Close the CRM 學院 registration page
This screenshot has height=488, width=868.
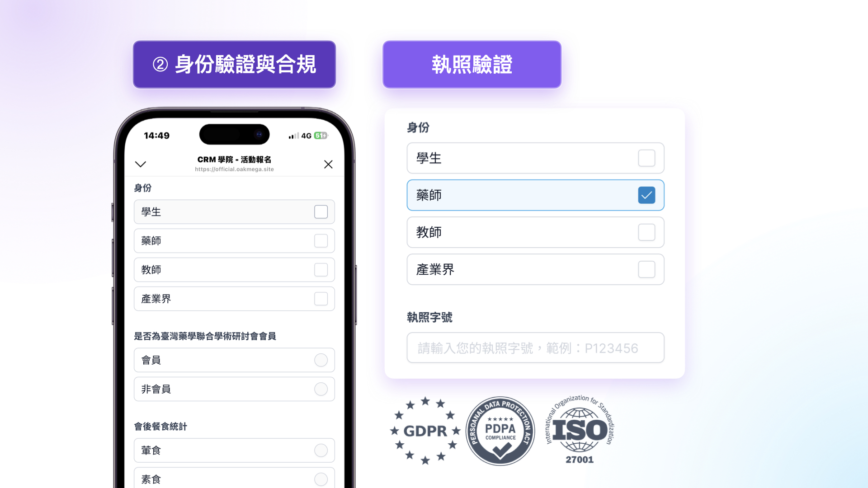[328, 164]
